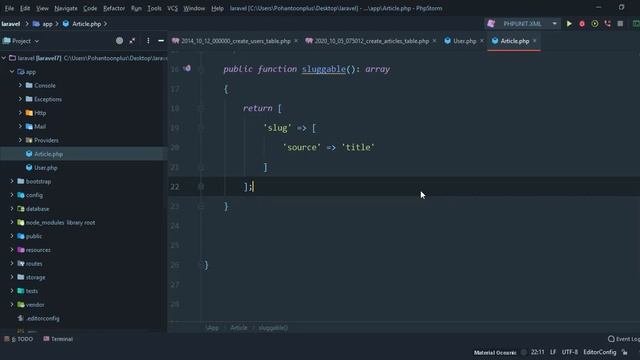Open the Run menu
Viewport: 640px width, 360px height.
(136, 8)
